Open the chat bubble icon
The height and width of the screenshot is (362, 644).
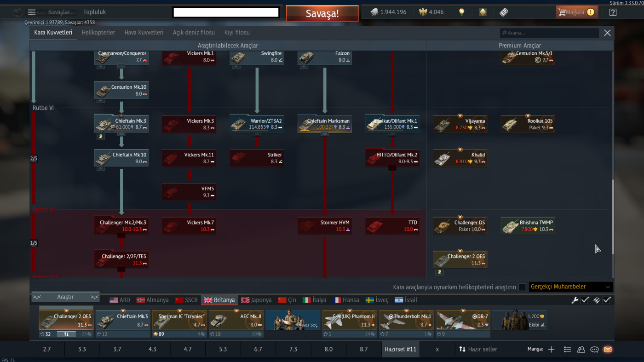pos(594,349)
